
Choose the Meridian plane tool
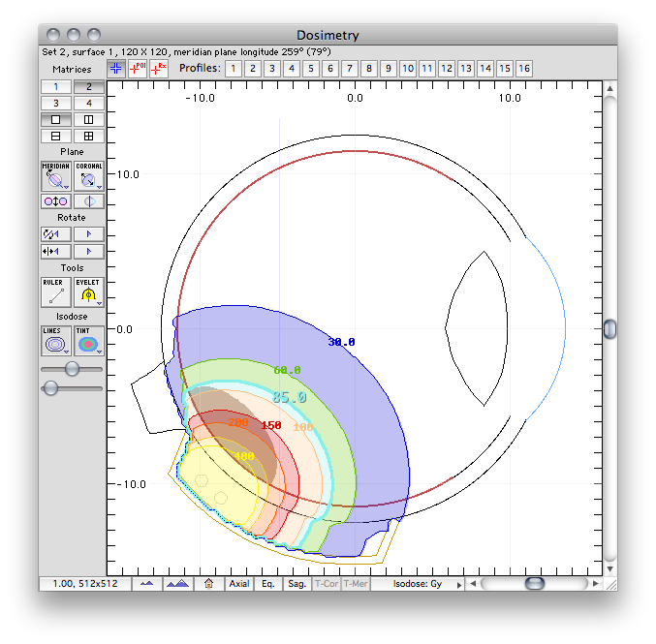55,176
